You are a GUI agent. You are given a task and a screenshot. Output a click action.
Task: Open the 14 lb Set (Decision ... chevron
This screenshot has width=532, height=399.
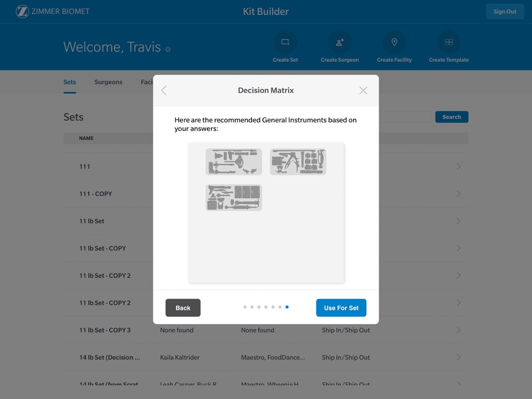tap(459, 358)
